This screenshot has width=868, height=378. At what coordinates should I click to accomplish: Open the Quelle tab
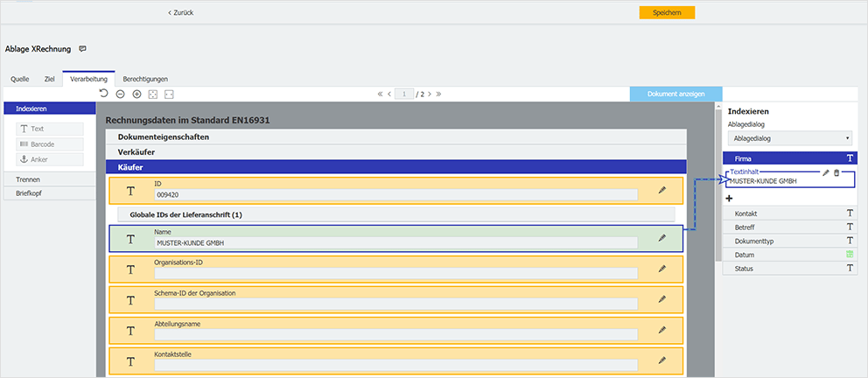pyautogui.click(x=19, y=79)
